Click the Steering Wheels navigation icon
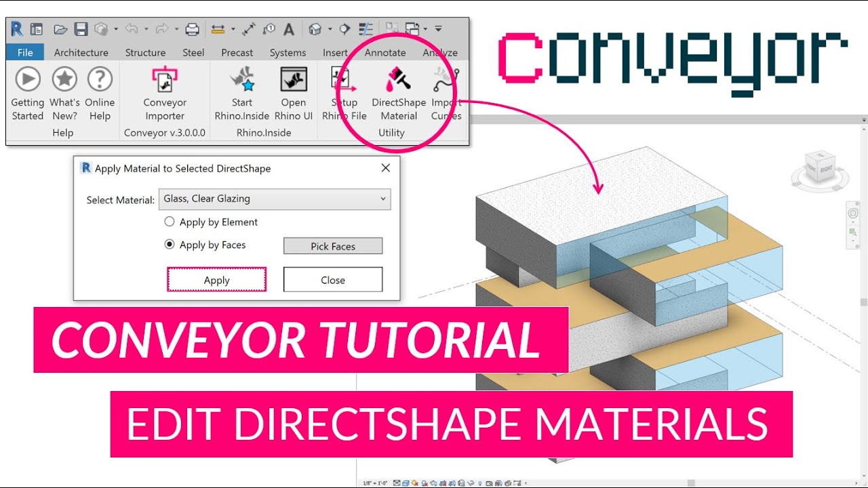 click(x=853, y=212)
